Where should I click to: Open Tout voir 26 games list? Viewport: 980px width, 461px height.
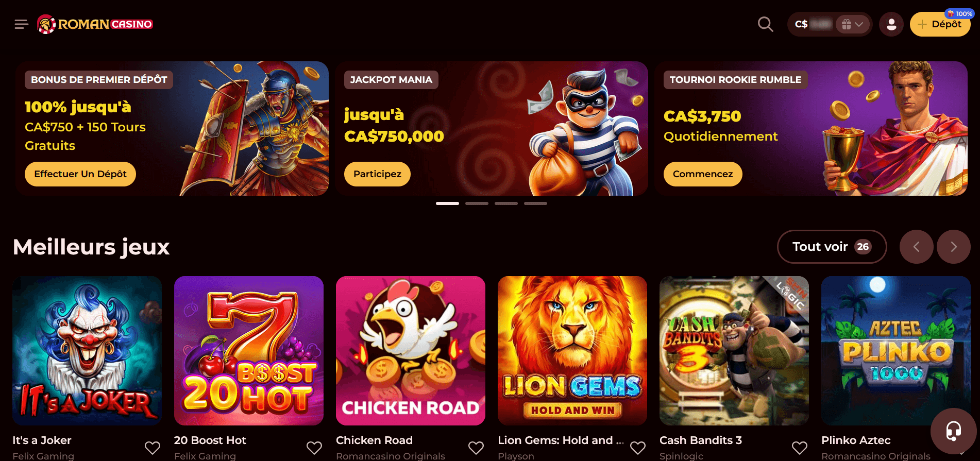pyautogui.click(x=832, y=247)
